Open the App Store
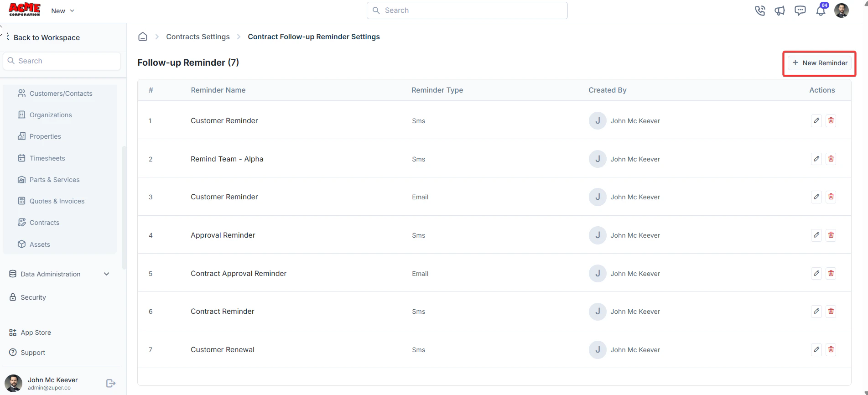 click(30, 333)
